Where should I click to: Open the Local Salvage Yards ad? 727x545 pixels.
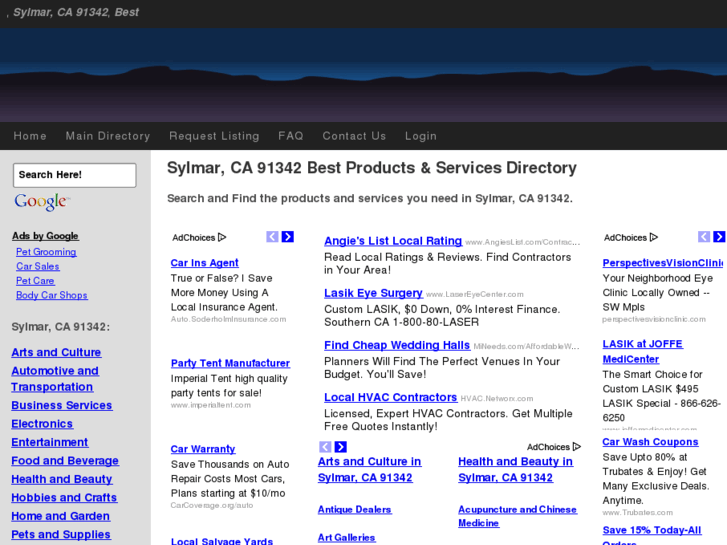[x=222, y=541]
